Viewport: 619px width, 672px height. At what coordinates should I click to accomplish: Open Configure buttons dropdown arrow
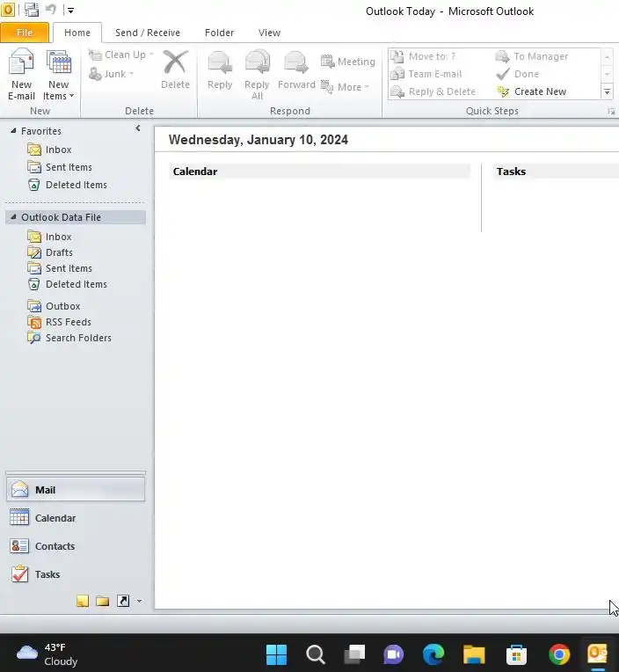(139, 602)
